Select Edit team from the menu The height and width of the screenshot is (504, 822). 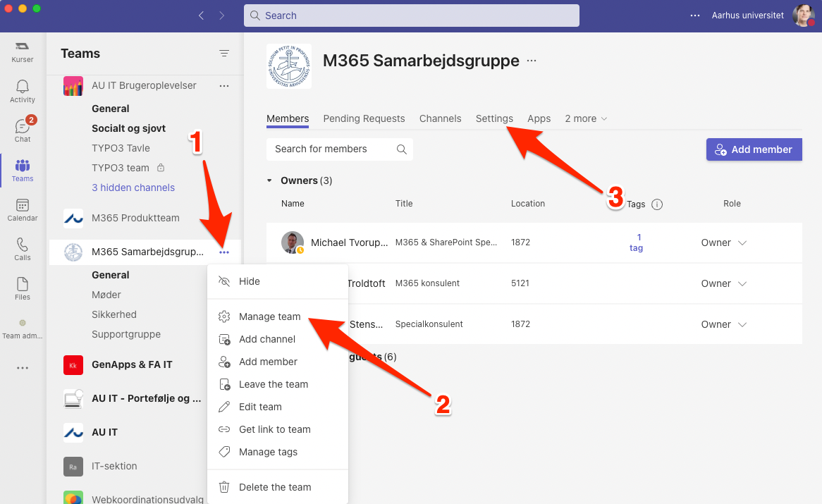click(278, 407)
